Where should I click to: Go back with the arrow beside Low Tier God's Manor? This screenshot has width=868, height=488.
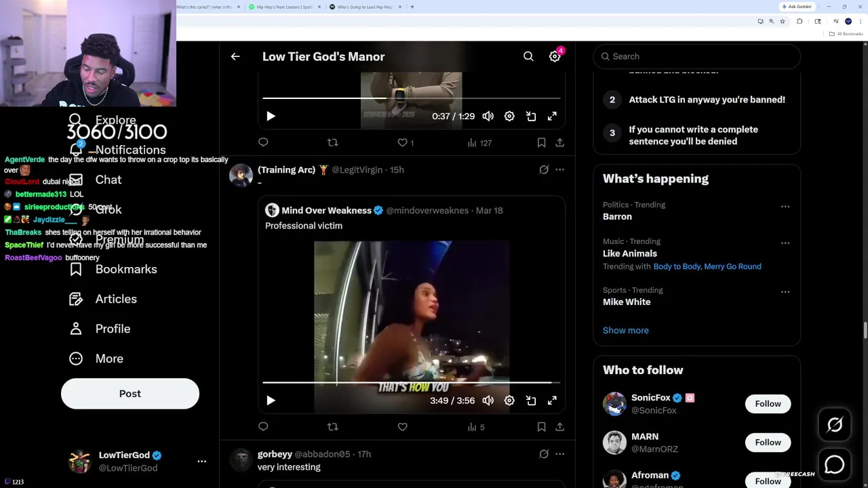tap(235, 56)
